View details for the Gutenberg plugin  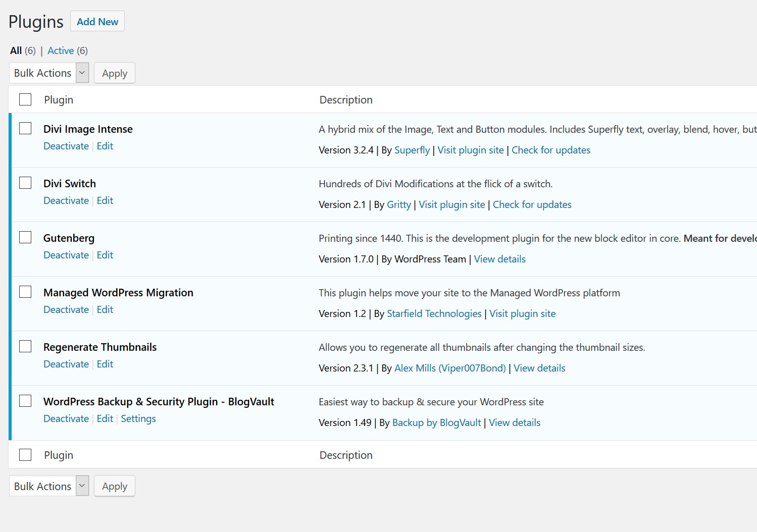pyautogui.click(x=500, y=259)
